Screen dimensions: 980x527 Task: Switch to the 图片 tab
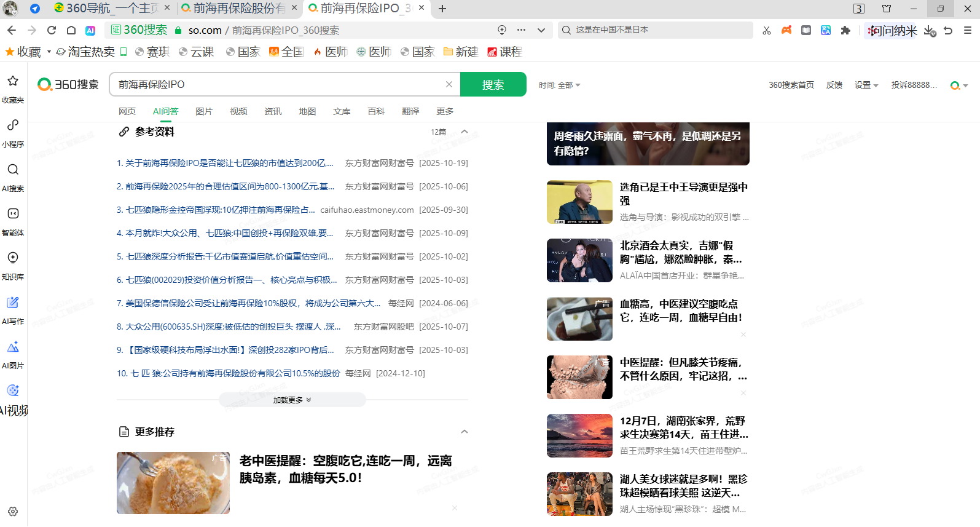[x=204, y=111]
